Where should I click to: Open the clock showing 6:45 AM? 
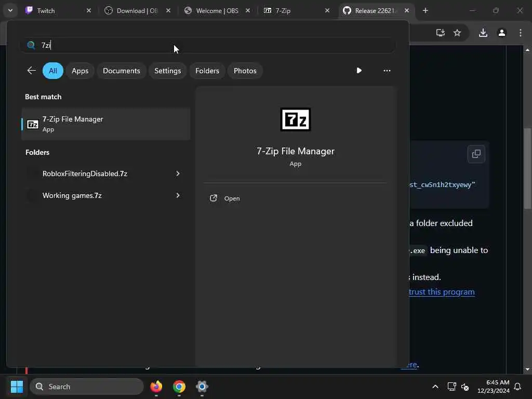pyautogui.click(x=494, y=387)
